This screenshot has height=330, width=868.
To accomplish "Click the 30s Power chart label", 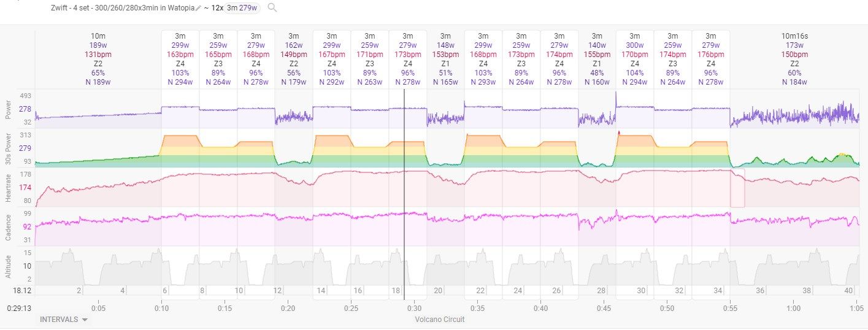I will pos(8,148).
